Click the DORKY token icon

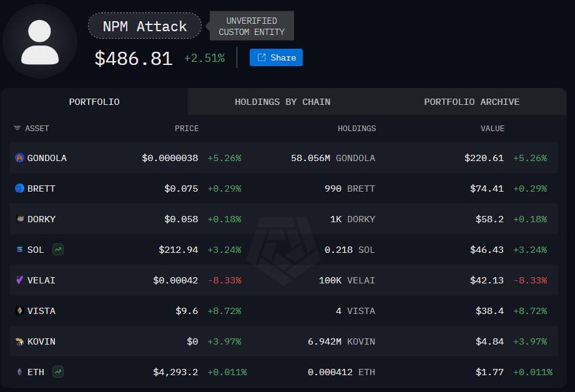click(x=20, y=219)
